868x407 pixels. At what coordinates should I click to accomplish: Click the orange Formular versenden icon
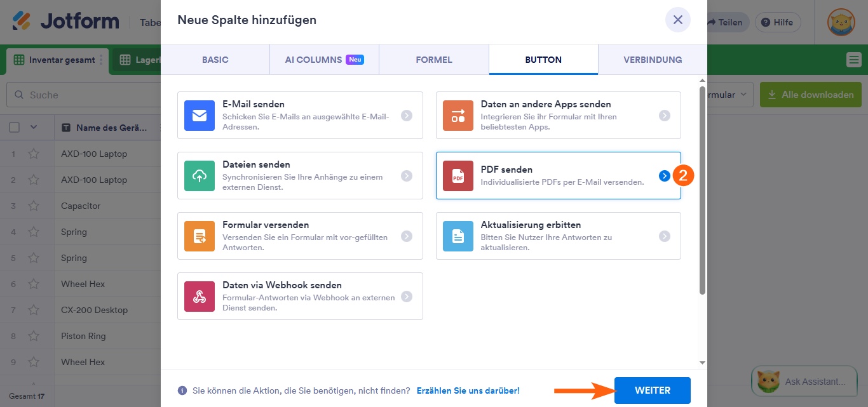click(200, 236)
